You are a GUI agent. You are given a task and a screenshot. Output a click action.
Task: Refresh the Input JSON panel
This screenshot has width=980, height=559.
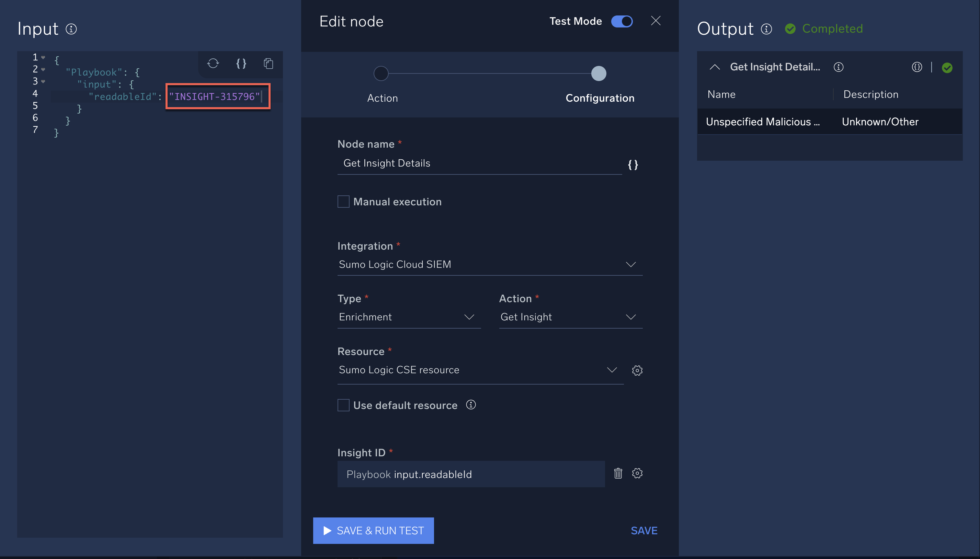pos(213,64)
